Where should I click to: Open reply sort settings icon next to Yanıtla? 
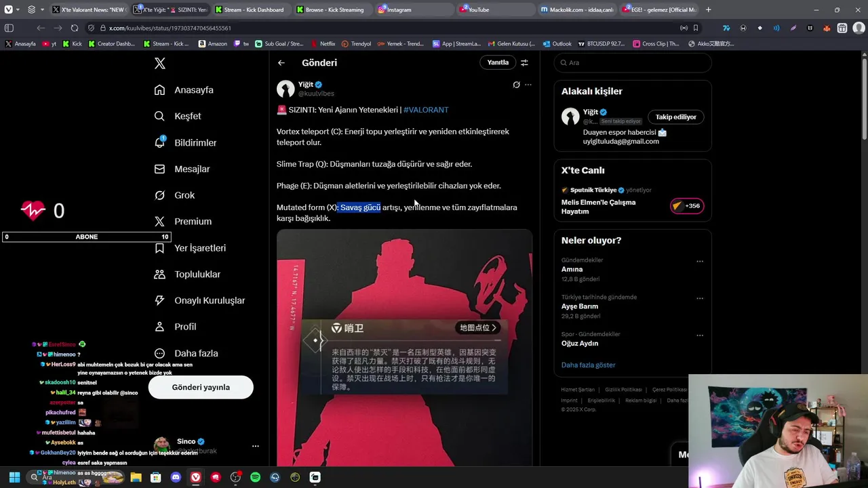(x=524, y=62)
